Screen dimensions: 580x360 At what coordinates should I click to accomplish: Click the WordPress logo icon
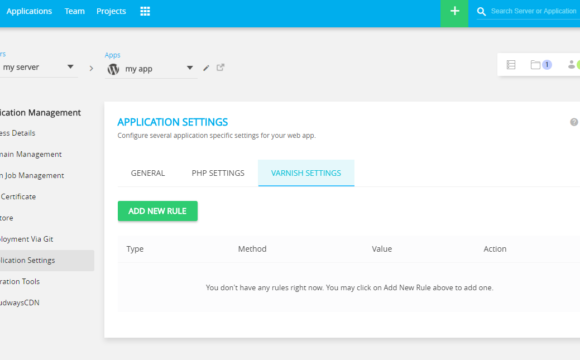tap(114, 69)
